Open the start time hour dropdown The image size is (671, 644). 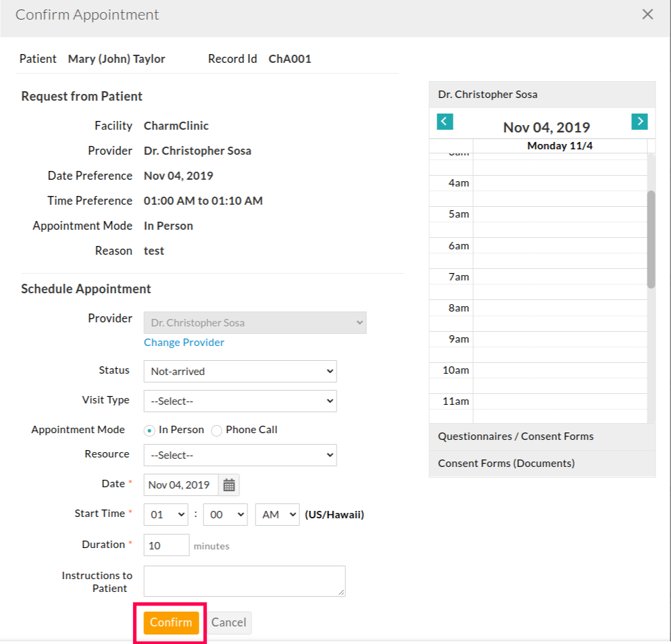tap(166, 514)
